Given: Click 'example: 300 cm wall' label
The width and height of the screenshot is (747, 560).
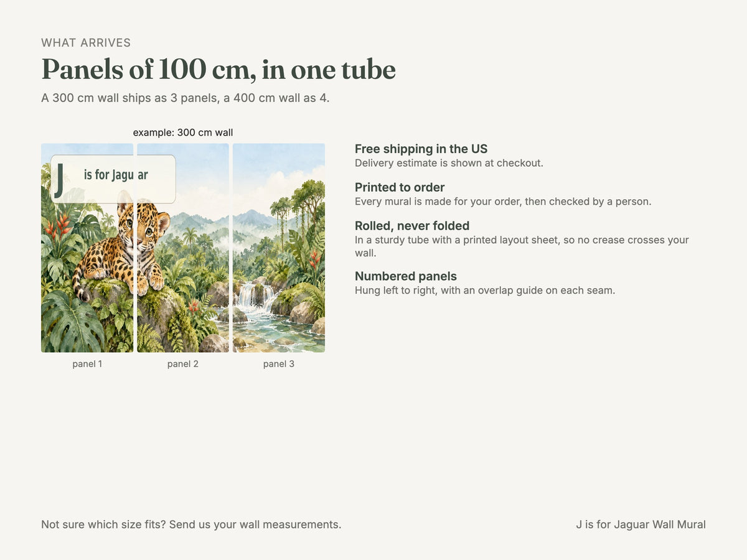Looking at the screenshot, I should pos(183,133).
